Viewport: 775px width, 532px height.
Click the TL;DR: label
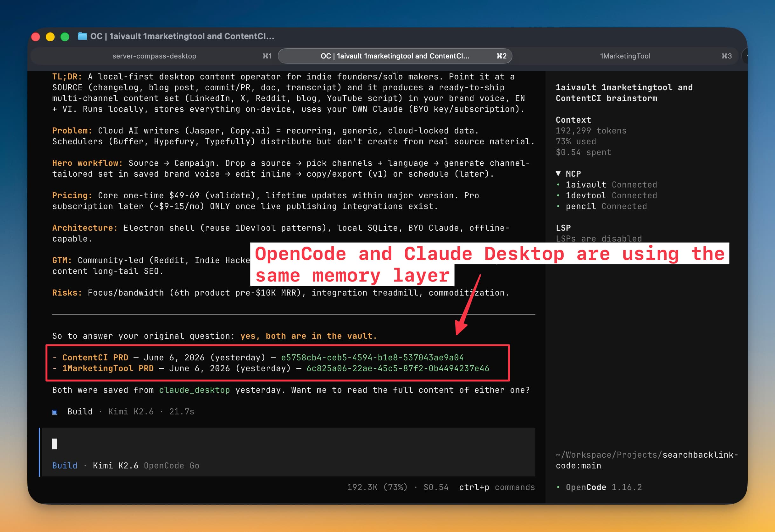[67, 77]
